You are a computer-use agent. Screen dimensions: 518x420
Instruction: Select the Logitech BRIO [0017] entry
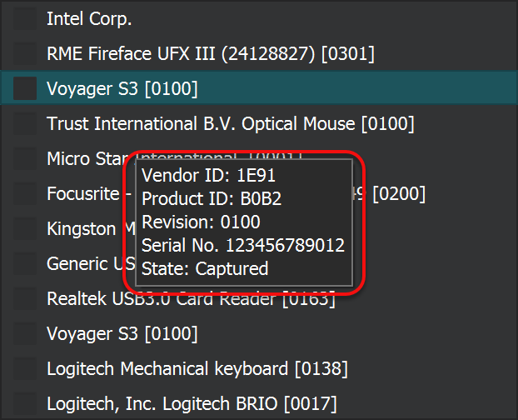[x=192, y=403]
